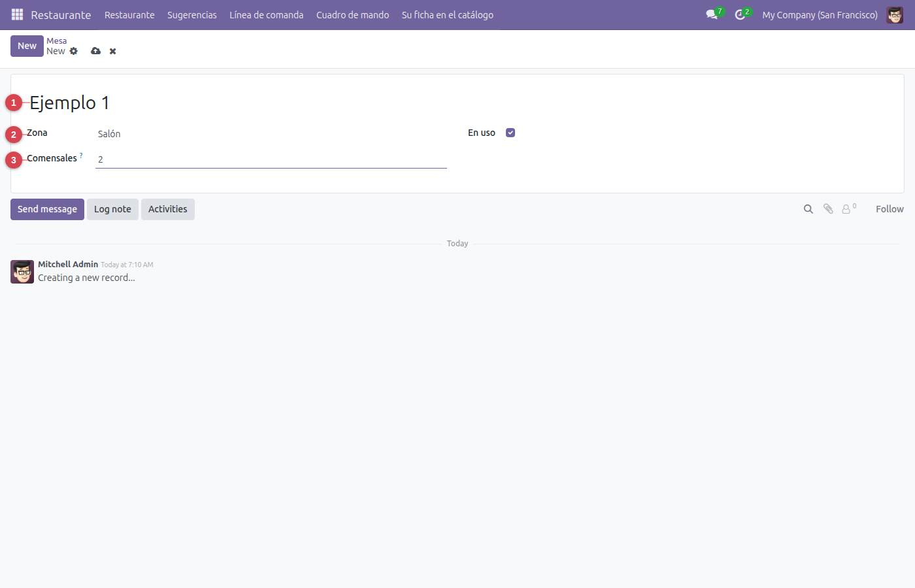
Task: Open the user avatar menu
Action: click(895, 14)
